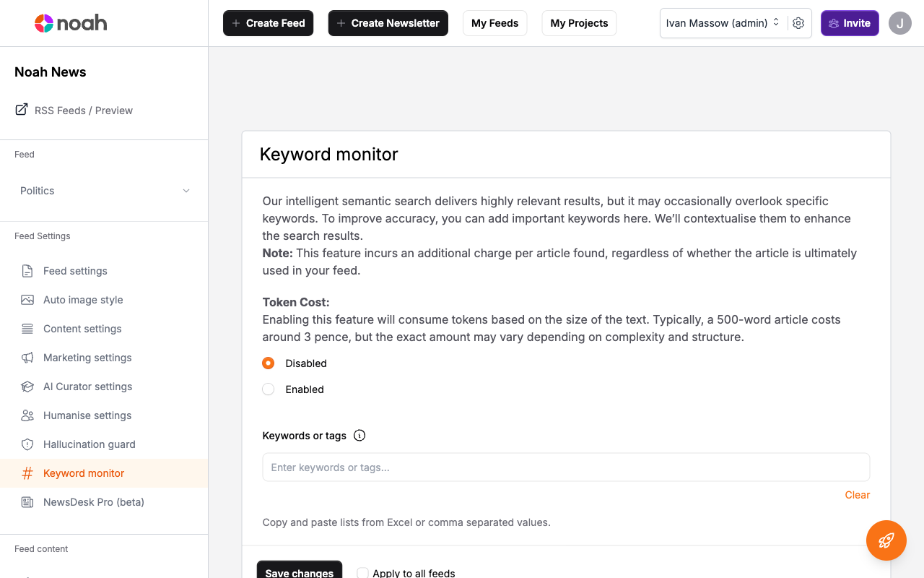Image resolution: width=924 pixels, height=578 pixels.
Task: Open the NewsDesk Pro newspaper icon
Action: coord(27,502)
